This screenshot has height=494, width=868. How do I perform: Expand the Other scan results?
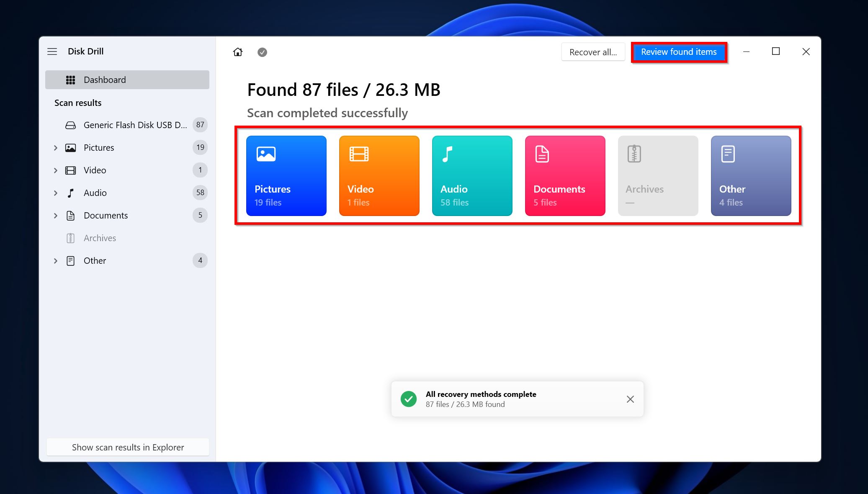pyautogui.click(x=55, y=260)
